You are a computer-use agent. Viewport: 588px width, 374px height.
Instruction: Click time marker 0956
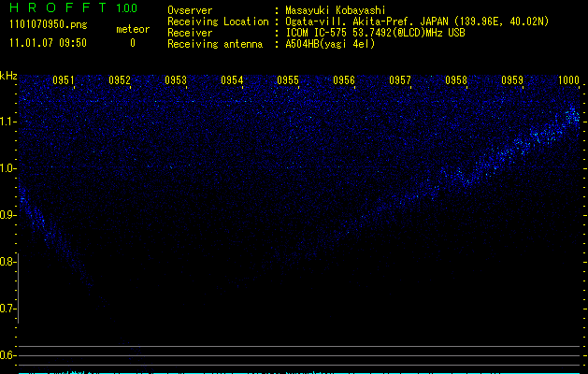344,80
